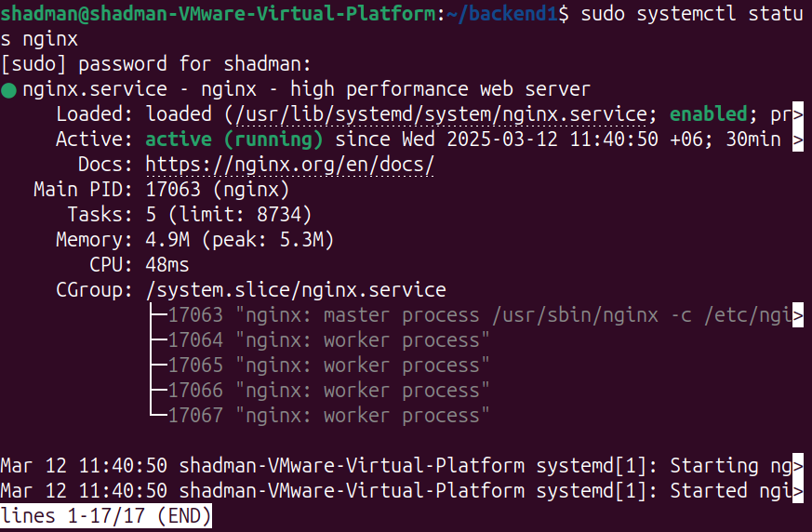The width and height of the screenshot is (812, 532).
Task: Click truncation marker on the Loaded line
Action: pos(798,114)
